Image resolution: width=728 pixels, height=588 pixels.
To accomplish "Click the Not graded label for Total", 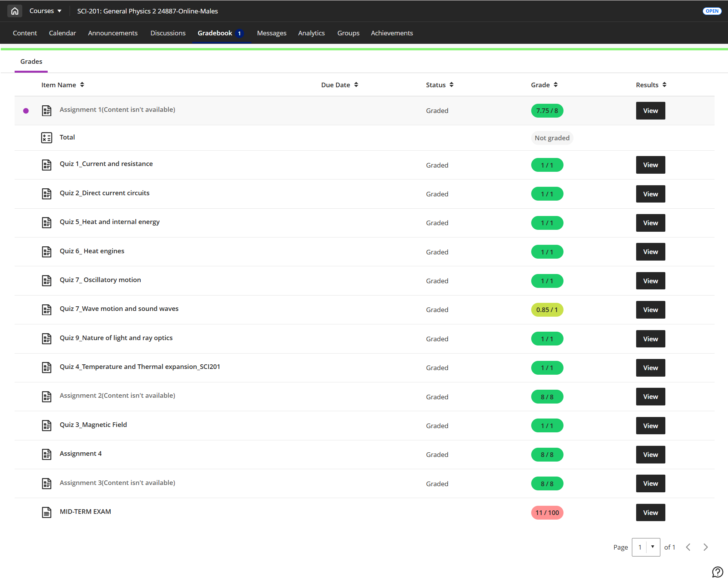I will pos(552,138).
